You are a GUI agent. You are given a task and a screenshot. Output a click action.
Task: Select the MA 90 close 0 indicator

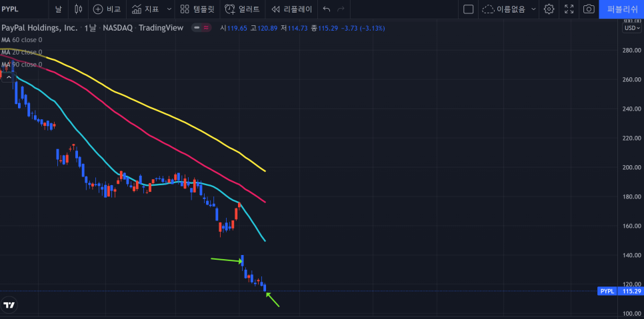click(22, 65)
